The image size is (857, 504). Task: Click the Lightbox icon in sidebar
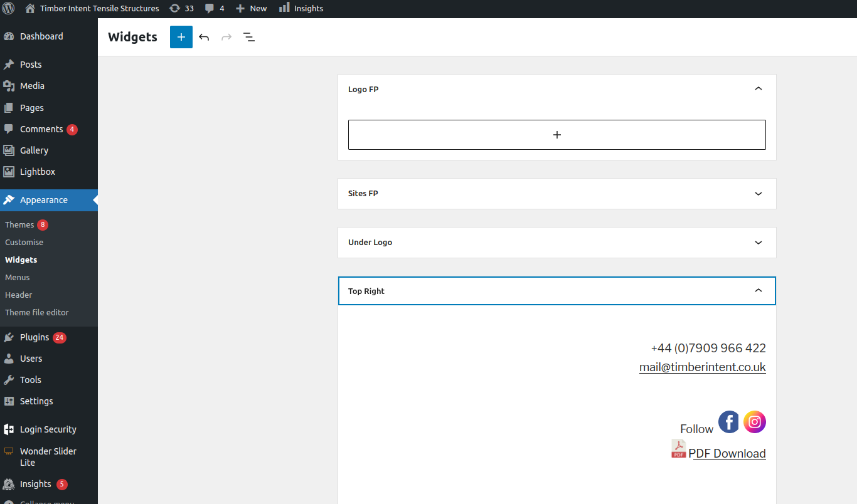[x=9, y=172]
